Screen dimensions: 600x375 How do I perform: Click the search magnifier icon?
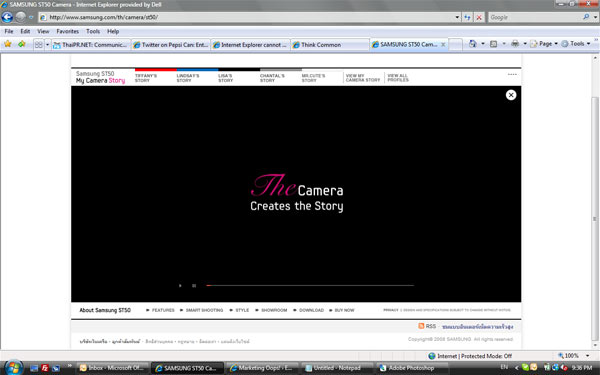click(x=586, y=17)
